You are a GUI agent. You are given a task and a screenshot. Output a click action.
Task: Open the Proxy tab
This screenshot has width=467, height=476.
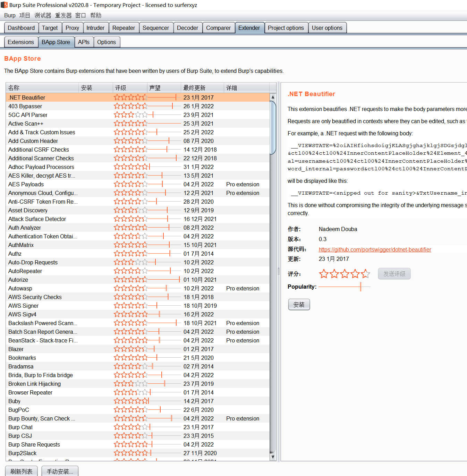pyautogui.click(x=73, y=28)
